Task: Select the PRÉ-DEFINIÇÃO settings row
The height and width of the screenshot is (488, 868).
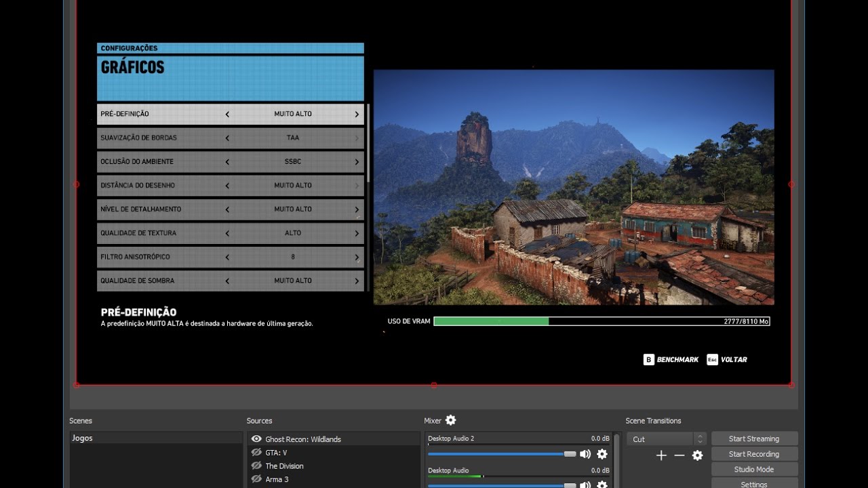Action: (231, 114)
